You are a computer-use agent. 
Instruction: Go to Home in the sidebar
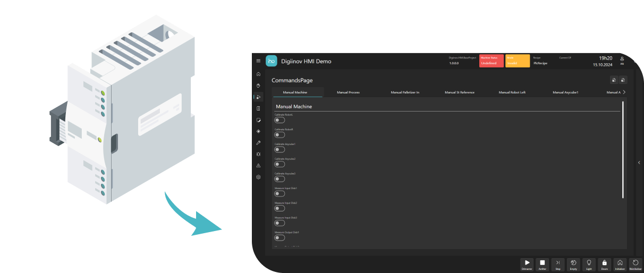(258, 74)
